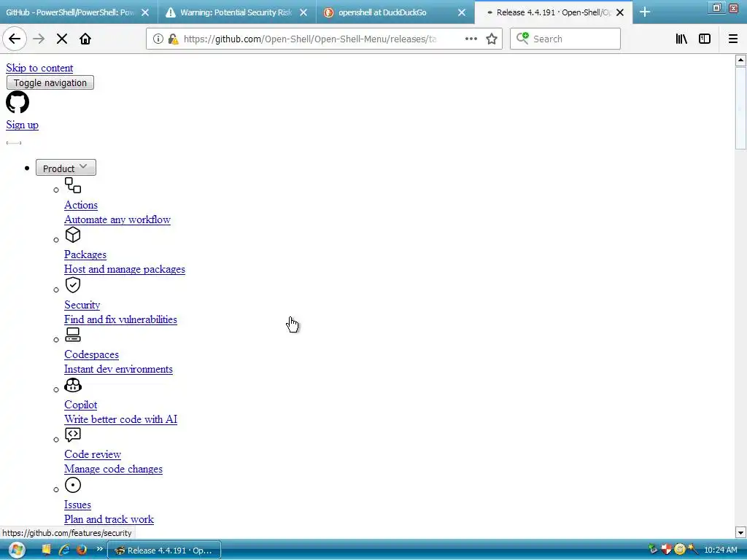The width and height of the screenshot is (747, 560).
Task: Close the Security Risk warning tab
Action: click(303, 12)
